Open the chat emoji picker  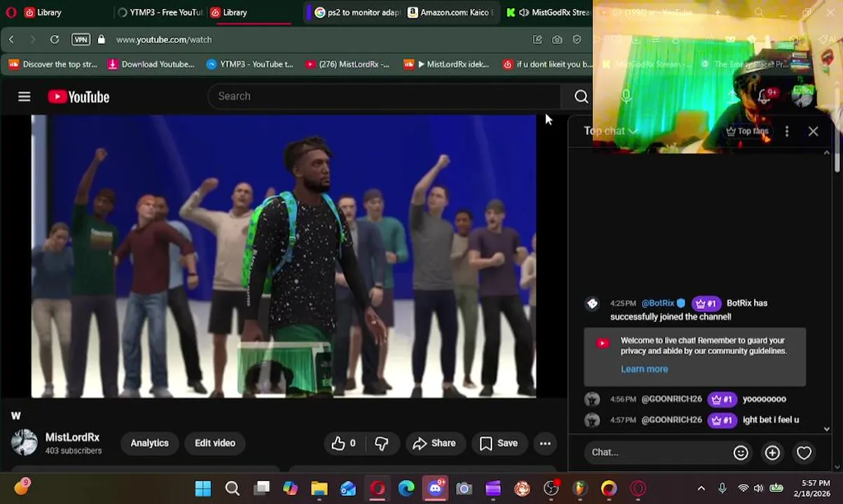click(x=741, y=453)
